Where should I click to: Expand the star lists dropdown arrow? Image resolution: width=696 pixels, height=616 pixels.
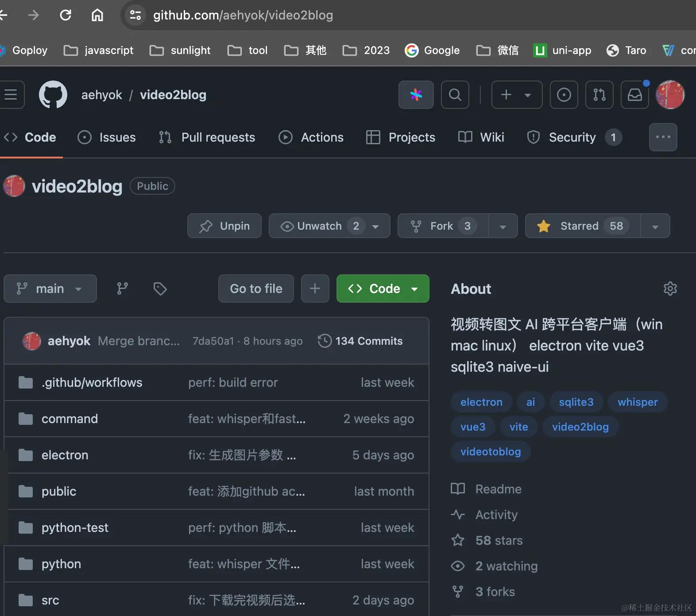[x=655, y=226]
